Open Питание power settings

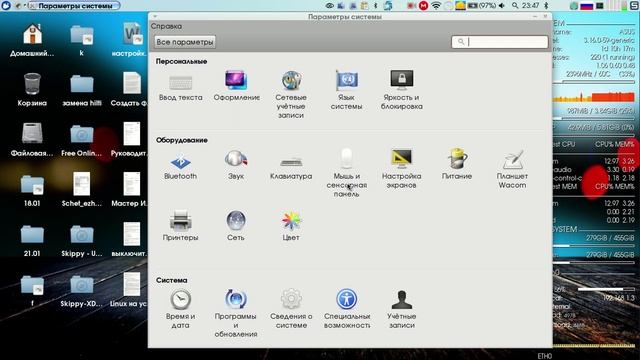[457, 164]
